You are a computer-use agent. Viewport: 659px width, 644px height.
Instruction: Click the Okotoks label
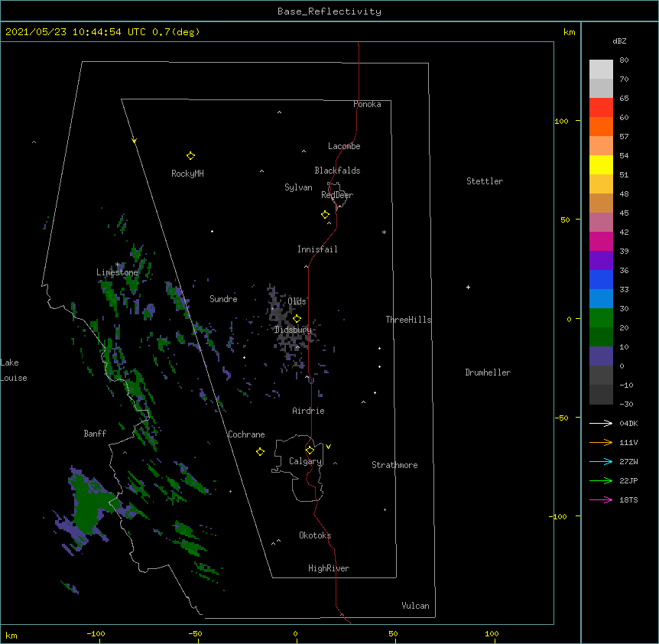315,535
